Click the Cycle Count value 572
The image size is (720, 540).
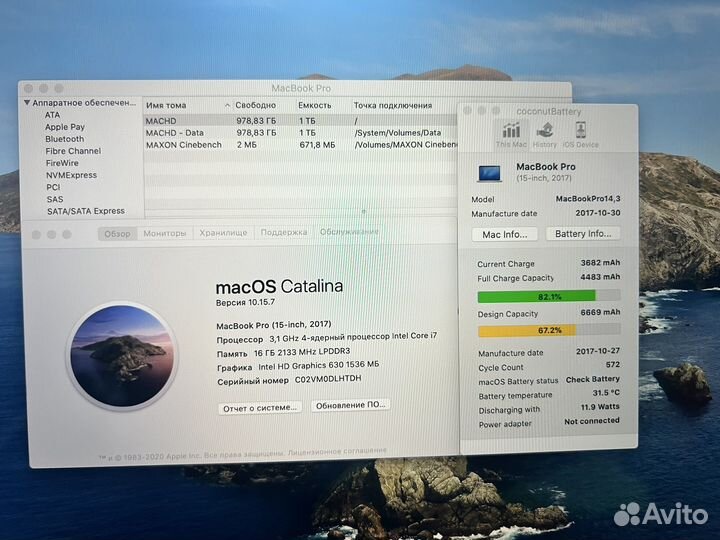pyautogui.click(x=613, y=365)
